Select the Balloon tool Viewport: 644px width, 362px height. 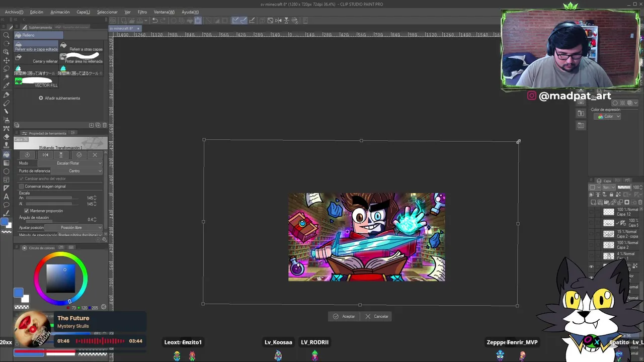pyautogui.click(x=7, y=205)
